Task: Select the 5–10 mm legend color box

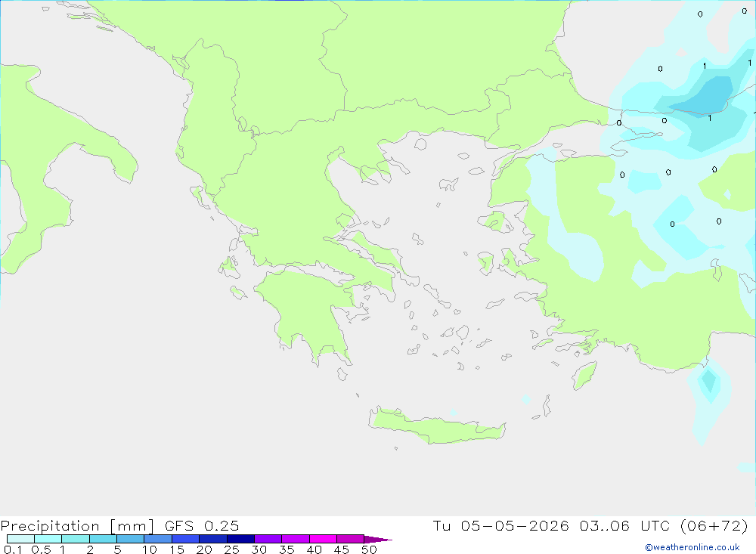Action: tap(131, 539)
